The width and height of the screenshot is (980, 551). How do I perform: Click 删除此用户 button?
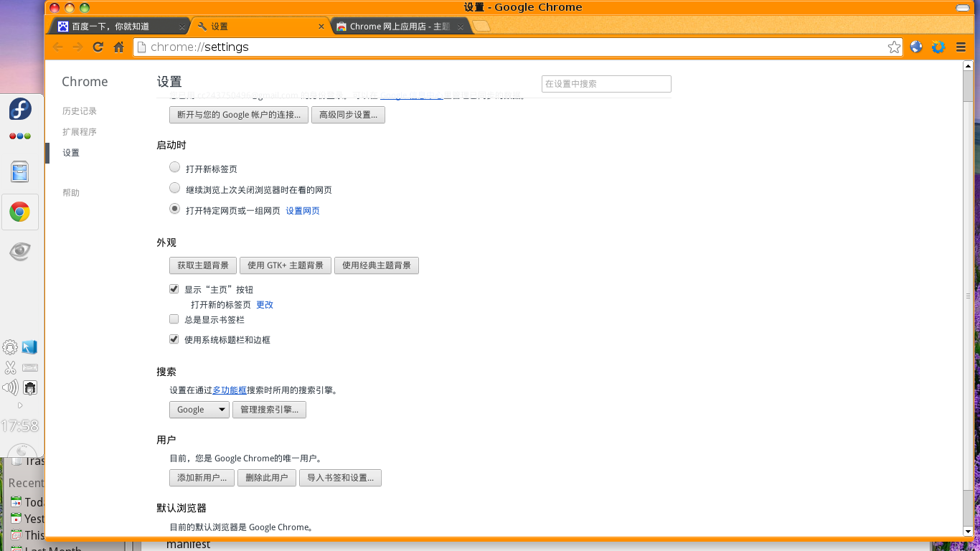[x=267, y=478]
